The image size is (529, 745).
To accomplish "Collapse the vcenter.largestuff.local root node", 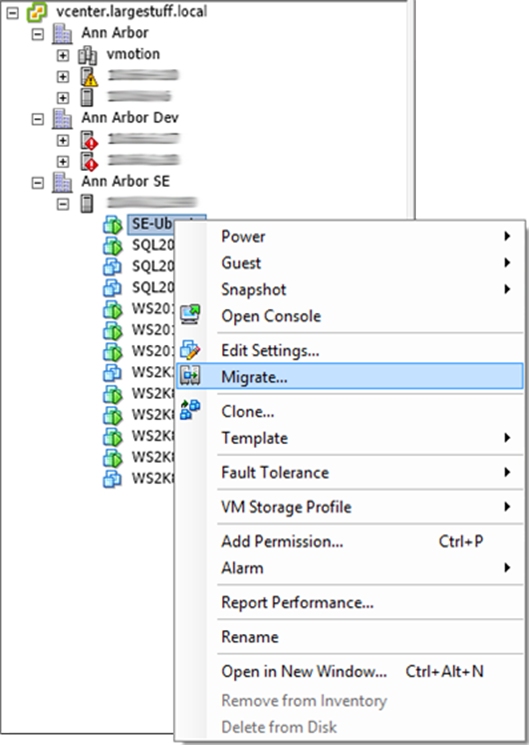I will click(x=12, y=13).
